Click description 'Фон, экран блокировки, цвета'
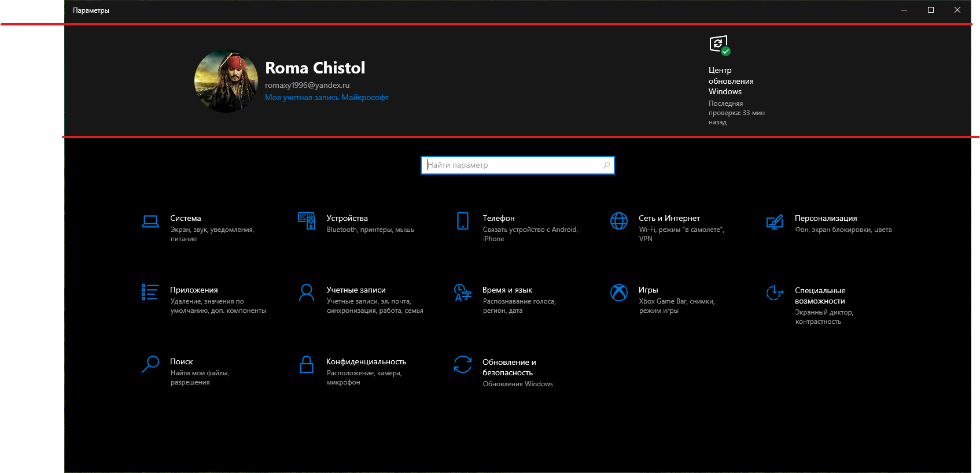Image resolution: width=980 pixels, height=473 pixels. tap(843, 230)
